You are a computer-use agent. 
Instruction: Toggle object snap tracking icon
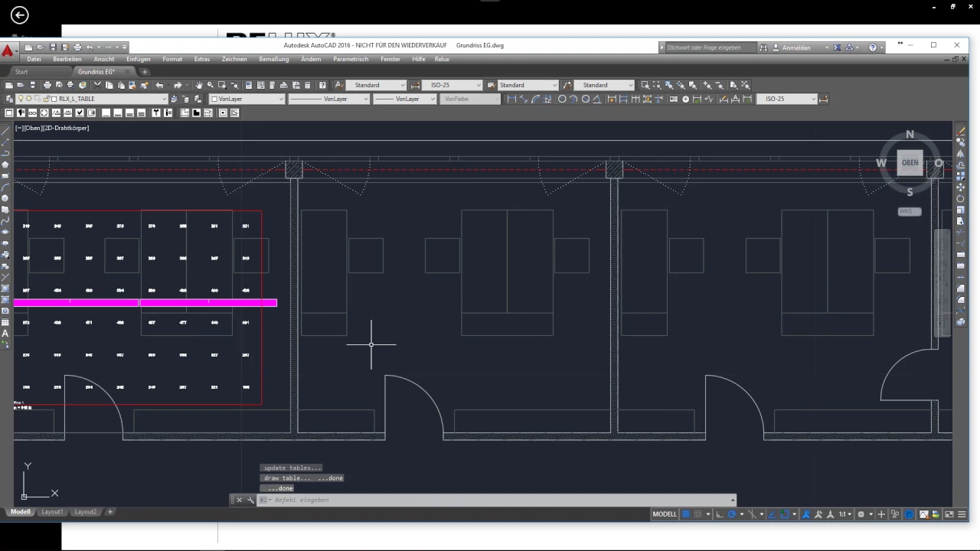(x=772, y=514)
